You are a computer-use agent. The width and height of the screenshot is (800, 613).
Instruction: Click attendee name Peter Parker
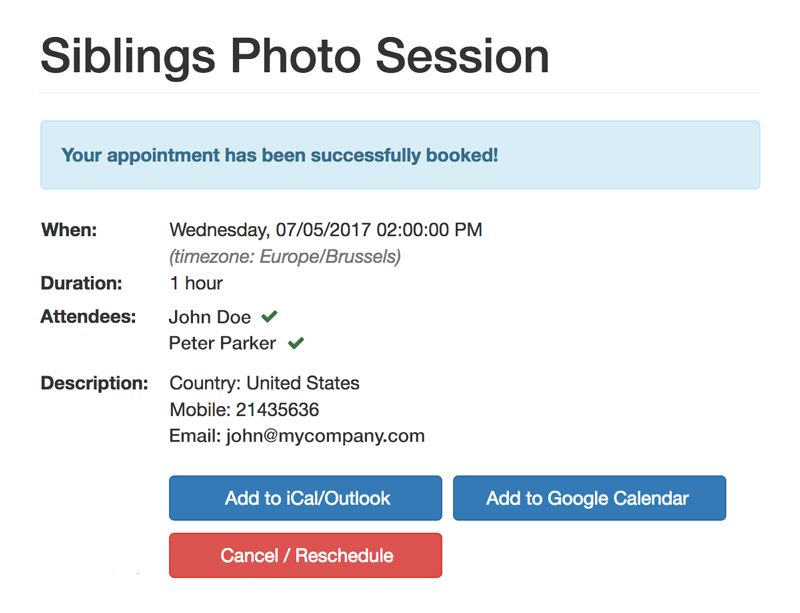click(222, 344)
